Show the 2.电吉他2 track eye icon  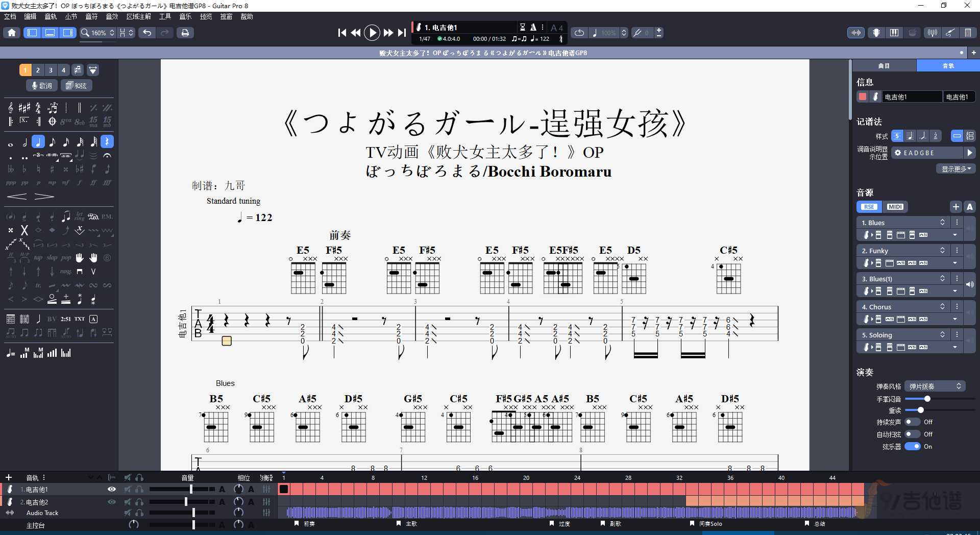111,502
